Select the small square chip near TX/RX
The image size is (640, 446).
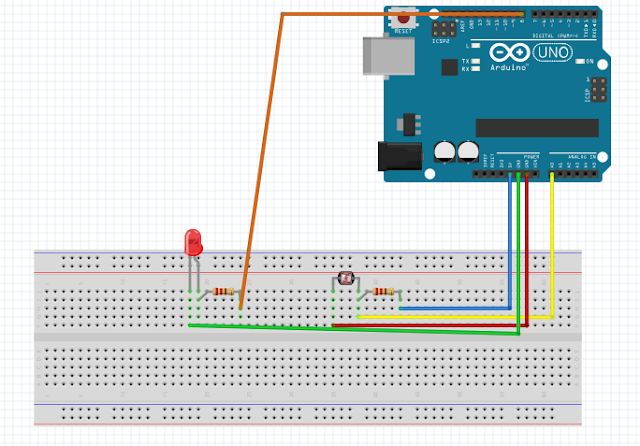449,67
